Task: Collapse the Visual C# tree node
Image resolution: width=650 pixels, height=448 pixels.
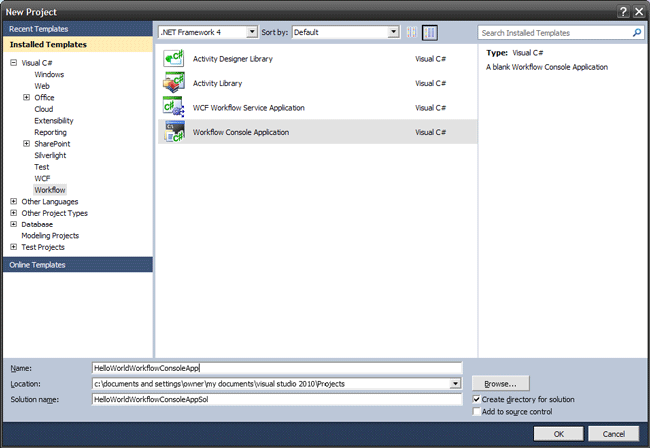Action: [14, 63]
